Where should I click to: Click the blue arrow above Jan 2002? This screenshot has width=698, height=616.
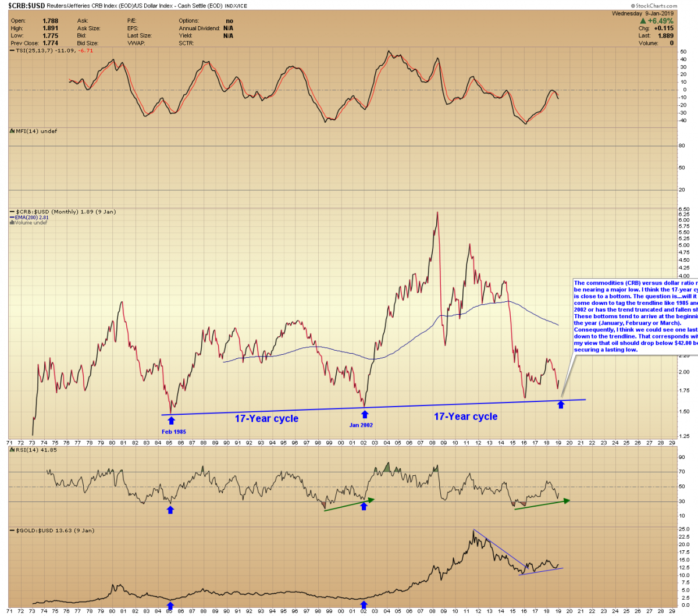365,414
